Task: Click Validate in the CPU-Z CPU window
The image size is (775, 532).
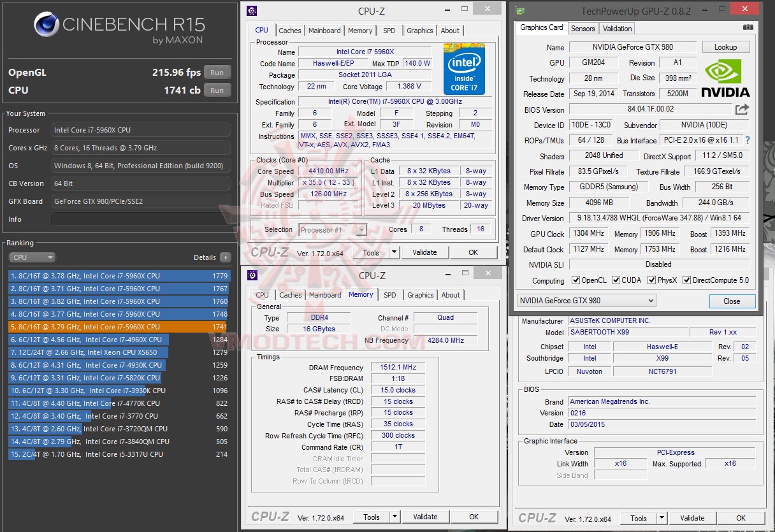Action: (424, 252)
